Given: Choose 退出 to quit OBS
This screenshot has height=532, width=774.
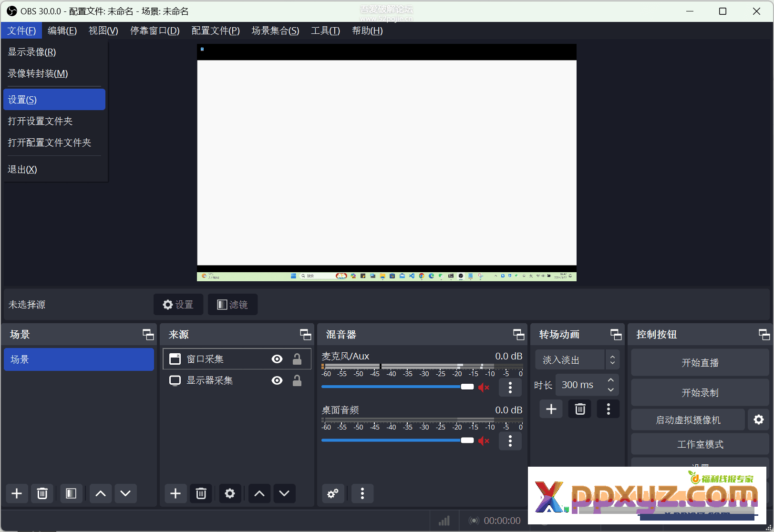Looking at the screenshot, I should coord(54,169).
